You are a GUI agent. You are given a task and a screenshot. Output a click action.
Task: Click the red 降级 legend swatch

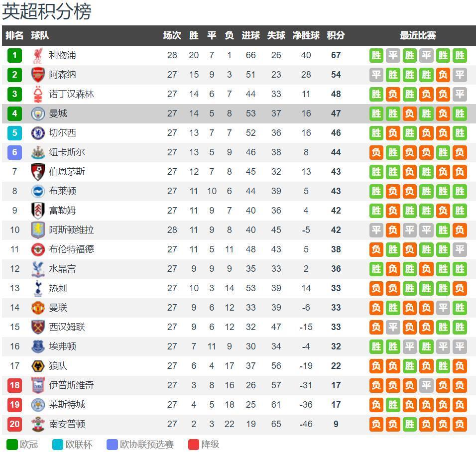point(194,445)
